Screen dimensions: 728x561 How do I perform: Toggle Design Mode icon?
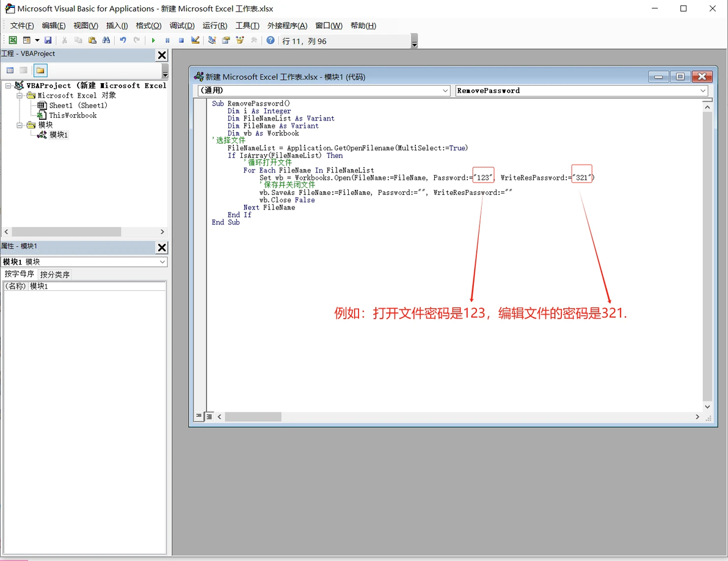[195, 40]
